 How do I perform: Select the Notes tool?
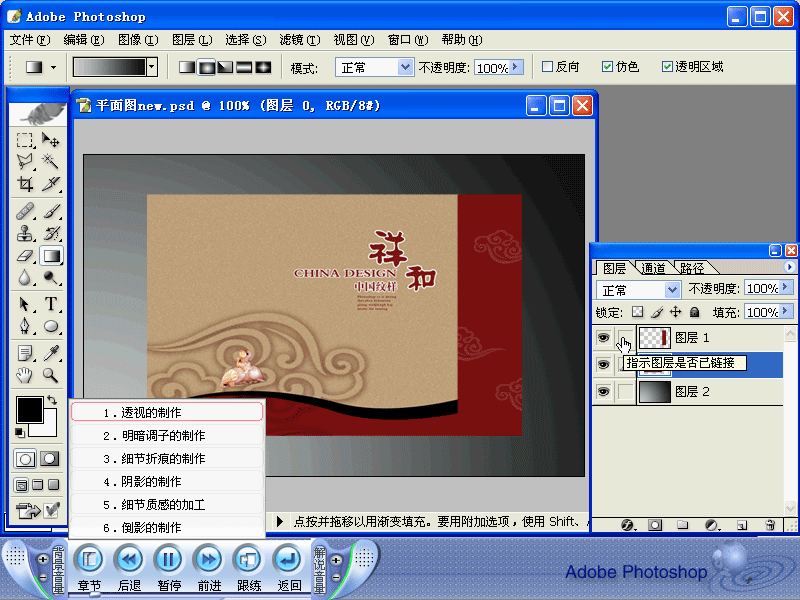tap(24, 353)
